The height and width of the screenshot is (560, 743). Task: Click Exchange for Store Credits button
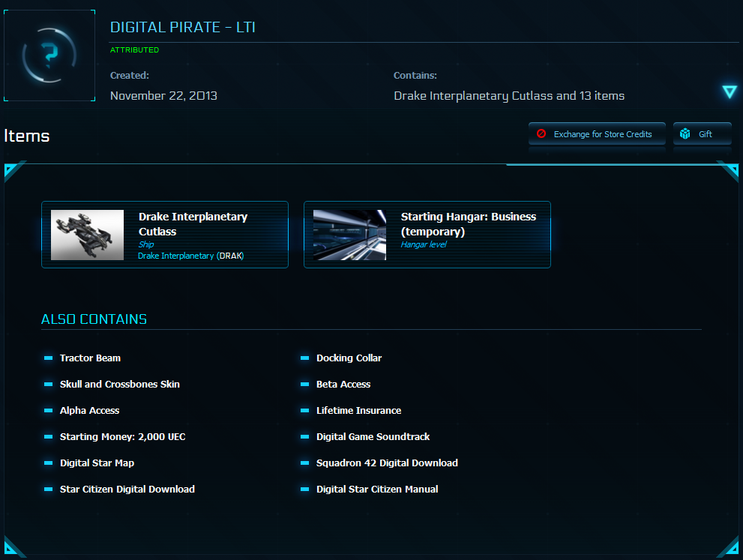(597, 134)
